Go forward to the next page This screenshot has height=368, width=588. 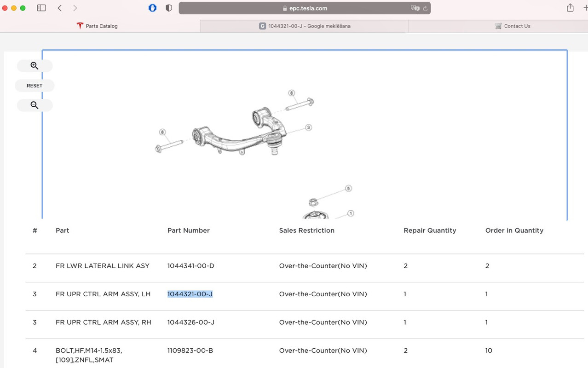(x=75, y=8)
